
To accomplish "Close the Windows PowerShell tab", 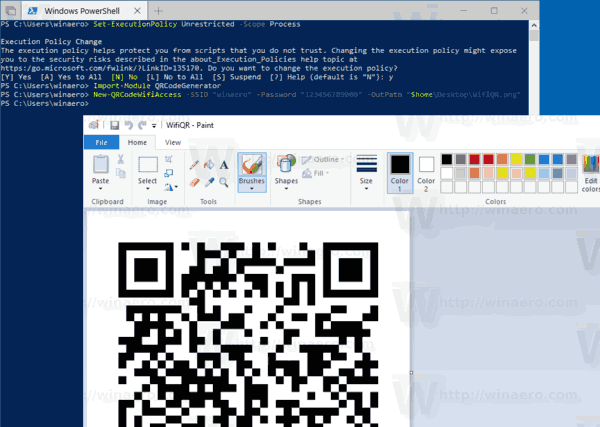I will click(137, 11).
